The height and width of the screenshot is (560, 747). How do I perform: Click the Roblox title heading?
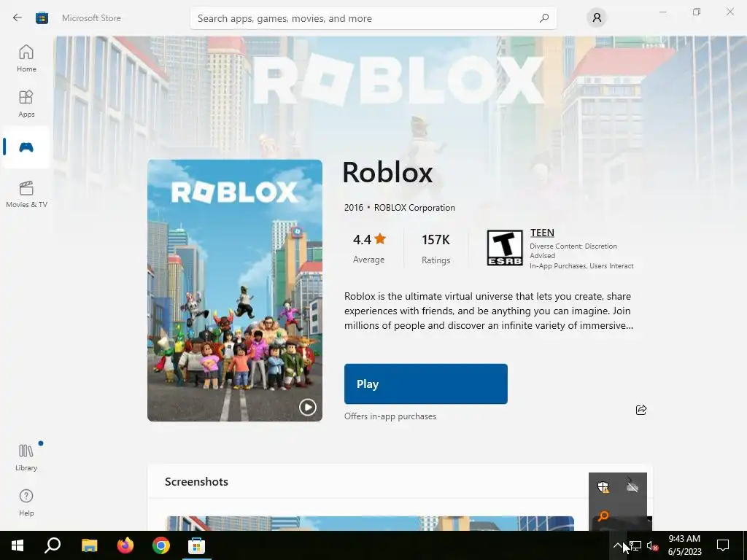[x=387, y=172]
